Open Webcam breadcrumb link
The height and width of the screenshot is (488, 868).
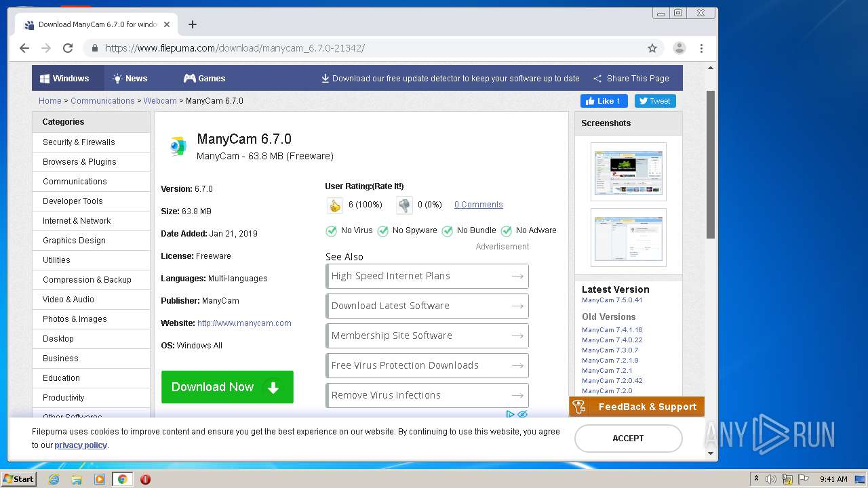(x=160, y=101)
